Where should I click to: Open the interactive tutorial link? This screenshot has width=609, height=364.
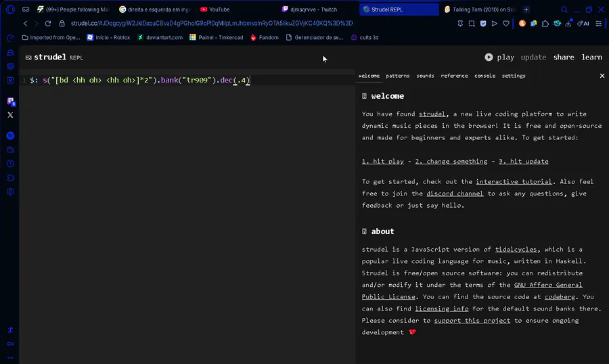[x=514, y=181]
